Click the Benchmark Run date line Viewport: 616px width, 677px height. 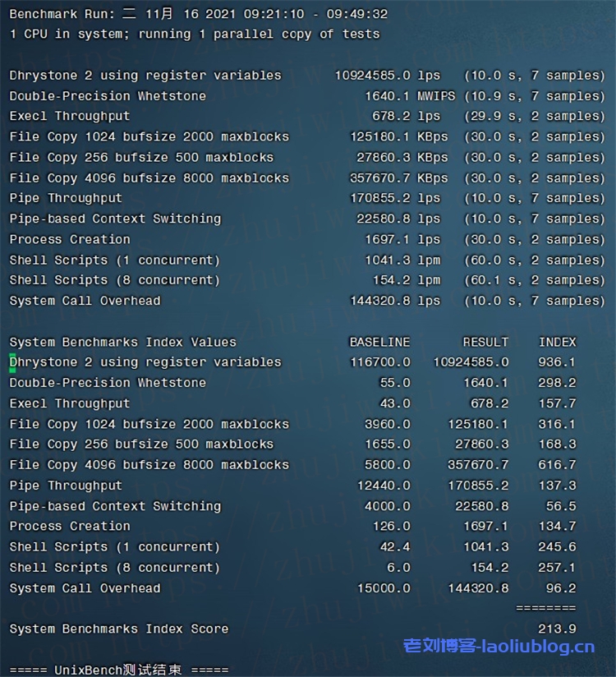click(x=198, y=14)
